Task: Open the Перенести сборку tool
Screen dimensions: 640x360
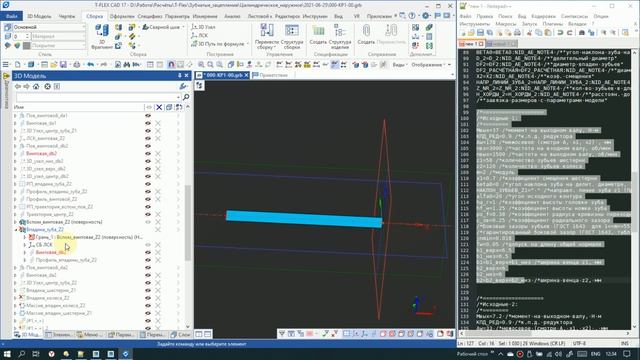Action: [267, 36]
